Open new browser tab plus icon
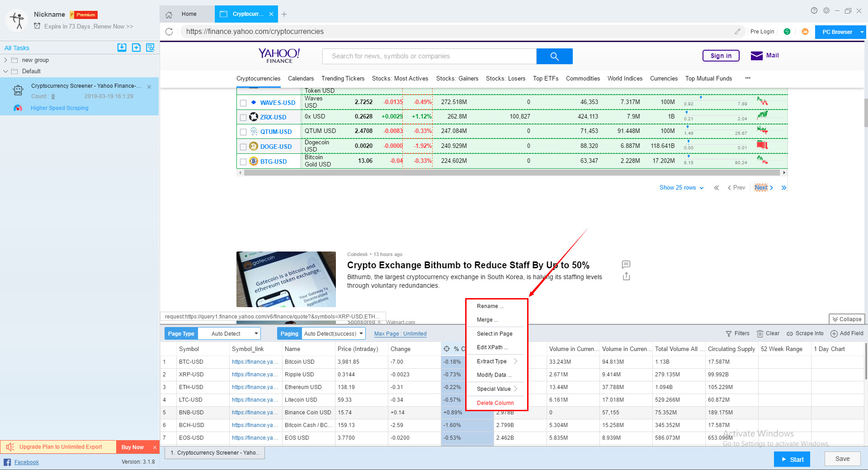 tap(284, 14)
